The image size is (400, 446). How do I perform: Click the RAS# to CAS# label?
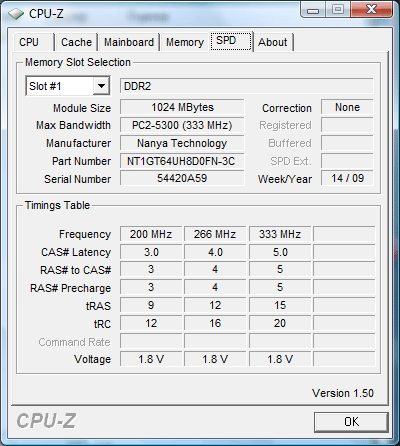point(75,270)
